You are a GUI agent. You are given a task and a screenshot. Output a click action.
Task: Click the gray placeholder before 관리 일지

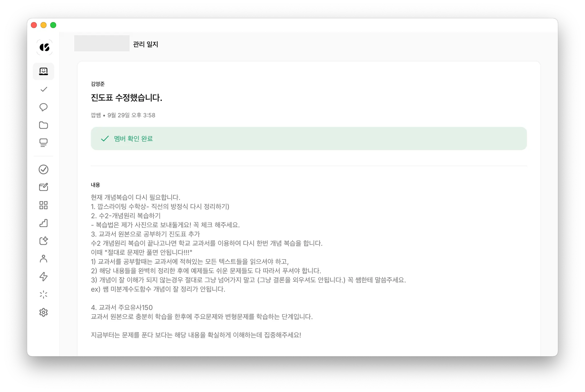(x=102, y=43)
